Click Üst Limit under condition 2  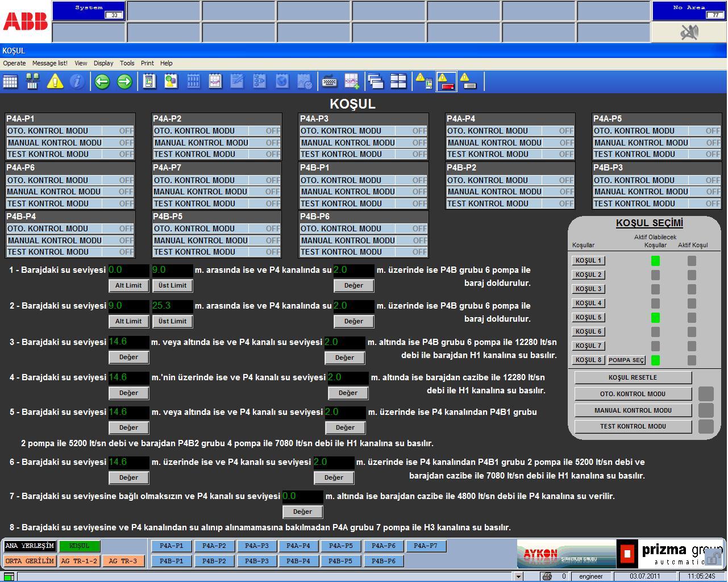tap(172, 321)
